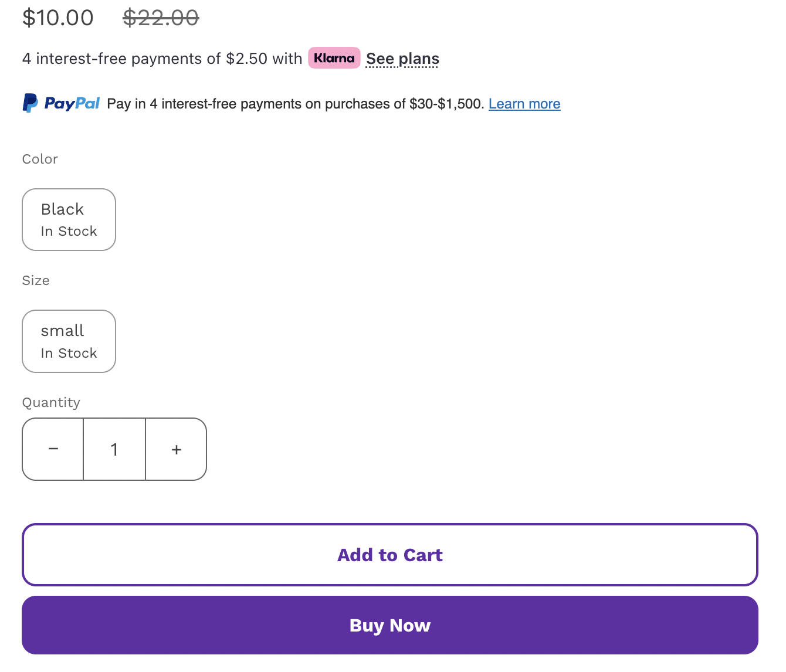Click the Quantity label

pos(51,402)
